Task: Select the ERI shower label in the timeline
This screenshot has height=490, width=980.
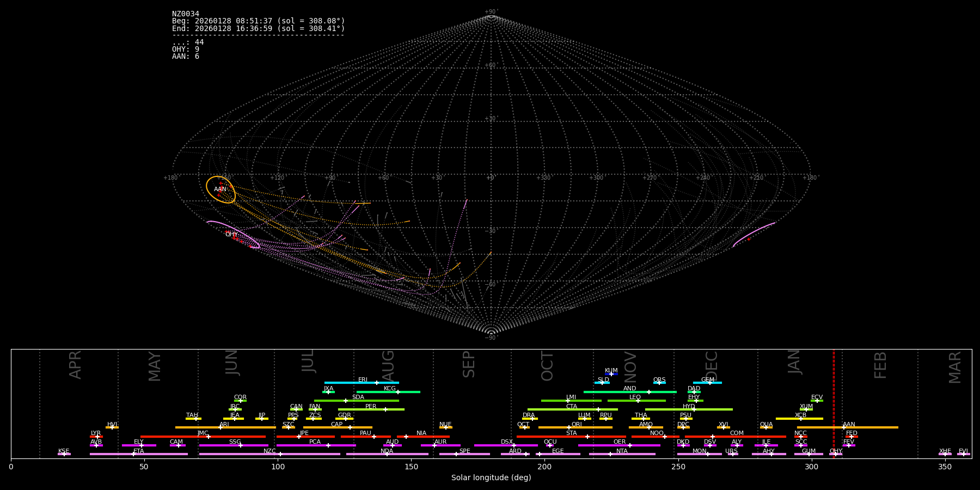Action: tap(363, 380)
